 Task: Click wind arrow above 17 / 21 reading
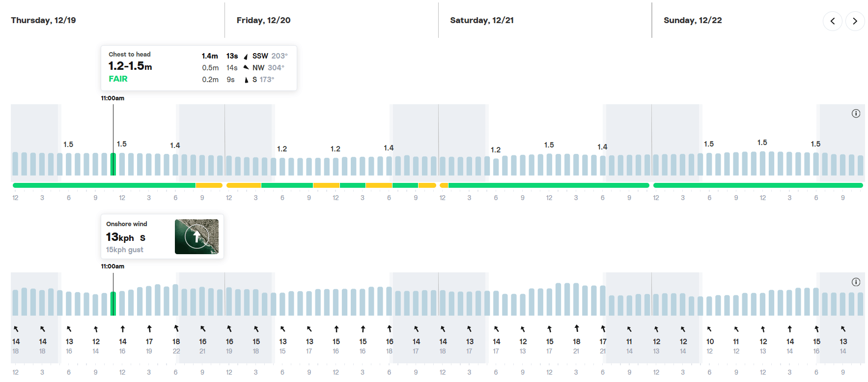[603, 329]
